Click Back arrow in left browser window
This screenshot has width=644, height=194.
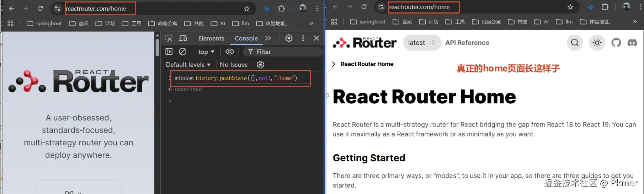point(11,9)
